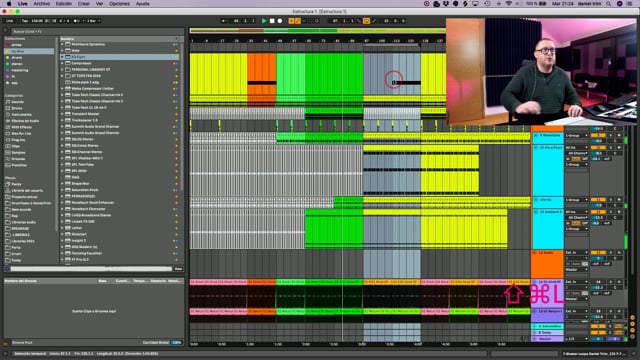Image resolution: width=640 pixels, height=360 pixels.
Task: Select the Master track header
Action: click(x=547, y=339)
